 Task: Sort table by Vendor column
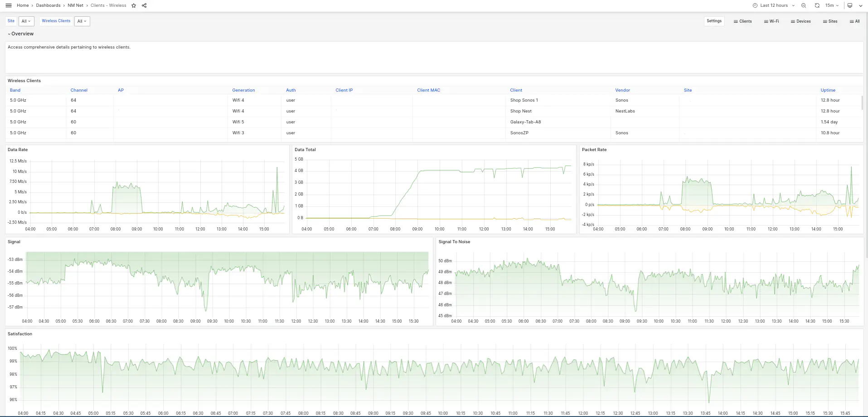pyautogui.click(x=622, y=90)
